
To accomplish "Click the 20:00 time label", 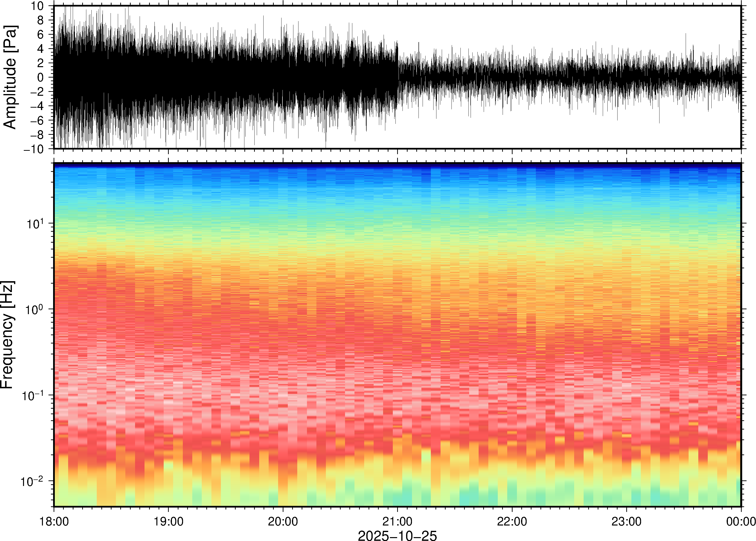I will click(x=283, y=521).
